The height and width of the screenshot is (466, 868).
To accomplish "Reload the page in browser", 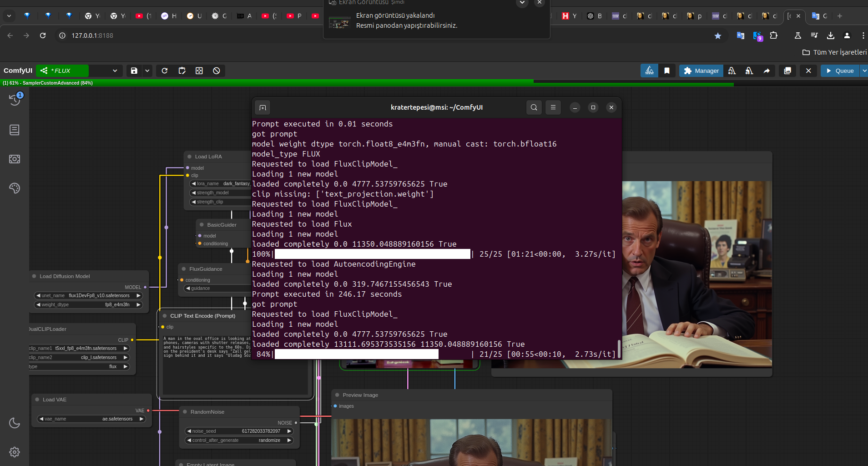I will [43, 35].
